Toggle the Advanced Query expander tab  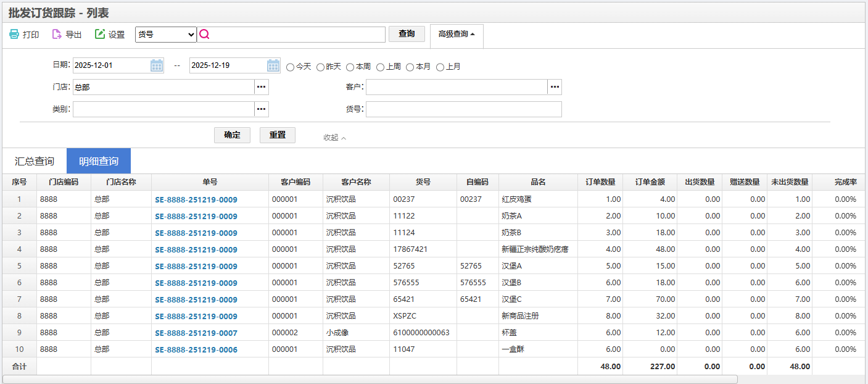pos(457,35)
